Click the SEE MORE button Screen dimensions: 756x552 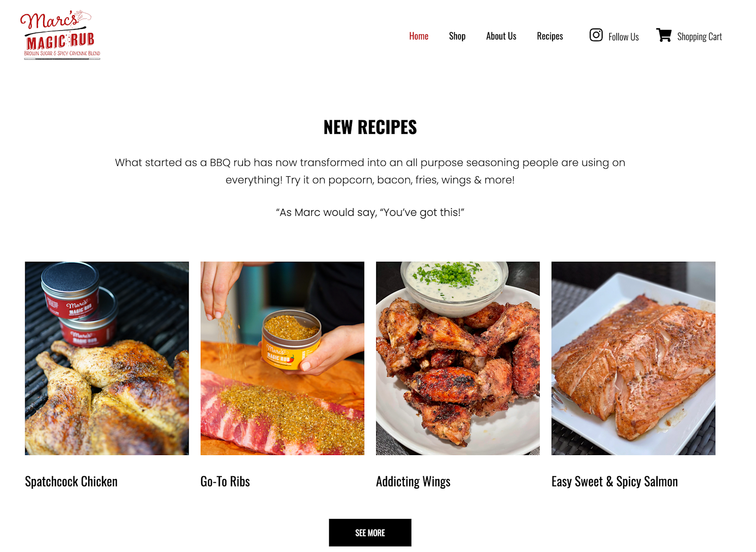(x=370, y=533)
